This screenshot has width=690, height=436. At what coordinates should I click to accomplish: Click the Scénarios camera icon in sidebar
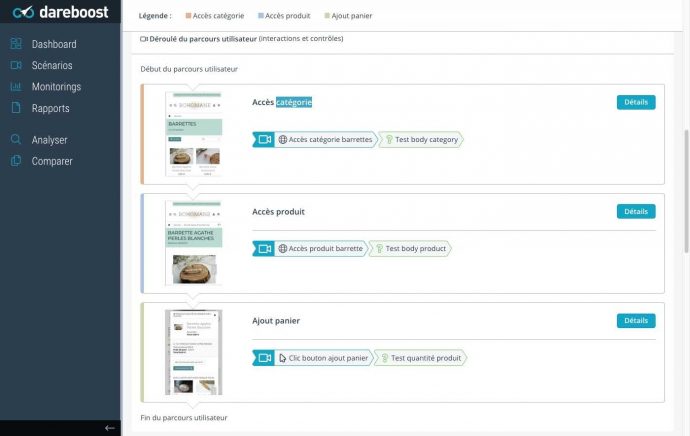pyautogui.click(x=16, y=65)
